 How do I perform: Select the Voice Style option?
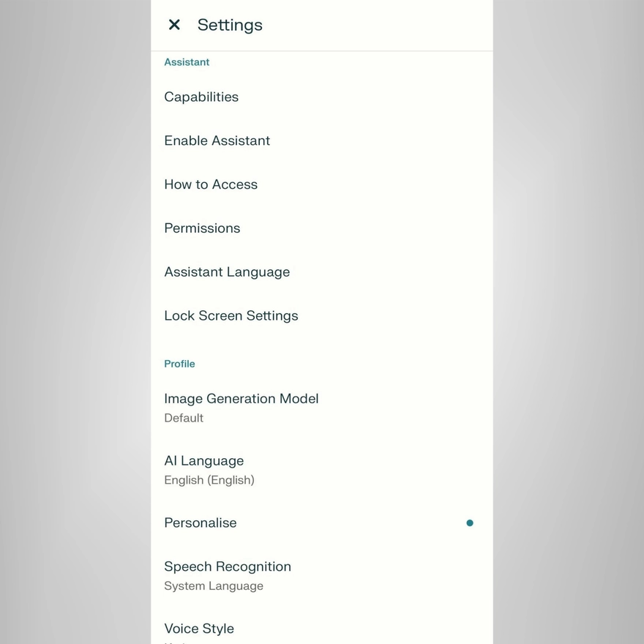[199, 628]
